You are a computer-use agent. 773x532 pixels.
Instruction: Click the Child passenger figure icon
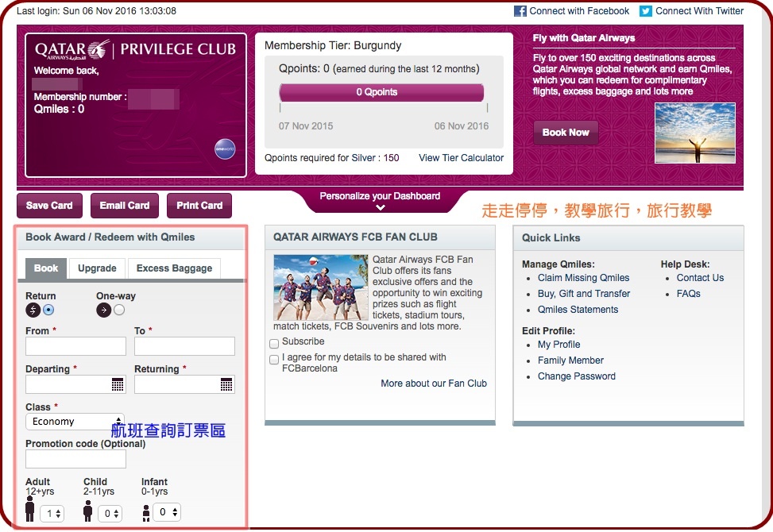[87, 511]
